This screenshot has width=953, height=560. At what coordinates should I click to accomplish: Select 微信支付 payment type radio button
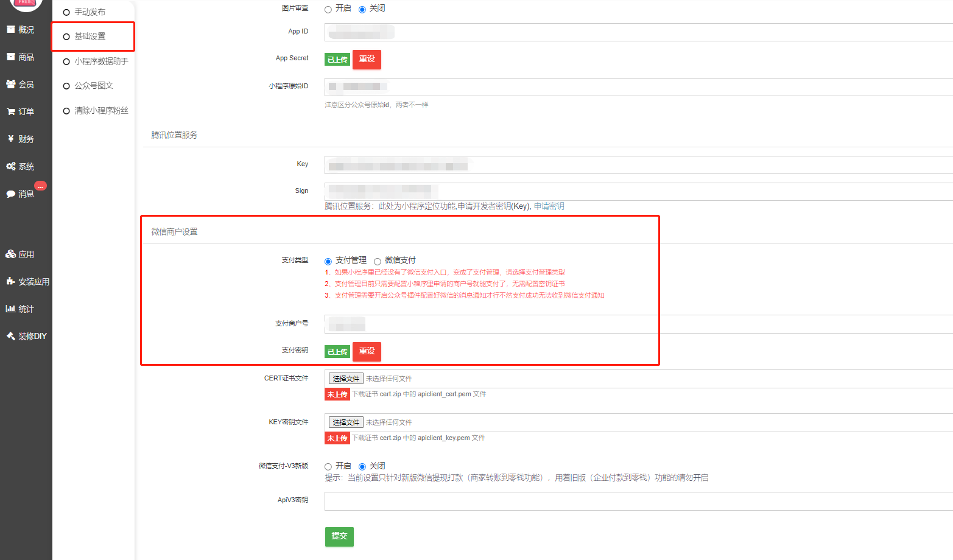tap(378, 261)
